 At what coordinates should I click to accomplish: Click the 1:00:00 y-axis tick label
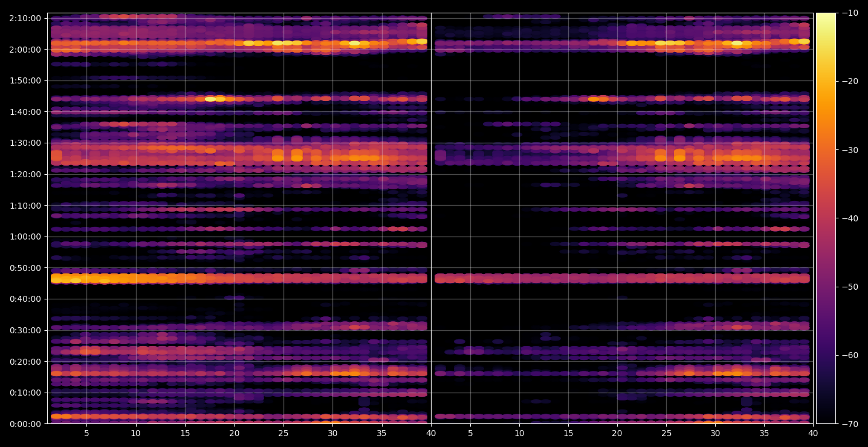point(25,237)
